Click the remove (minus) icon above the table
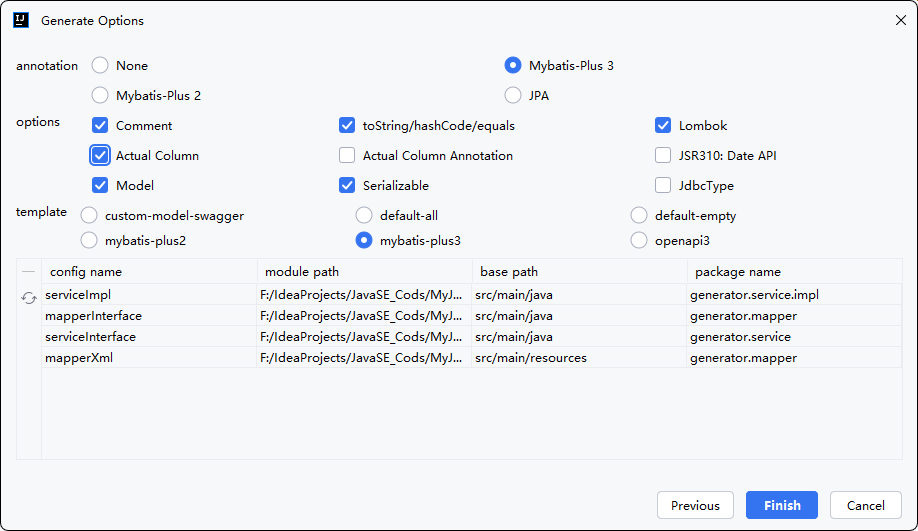 point(29,272)
